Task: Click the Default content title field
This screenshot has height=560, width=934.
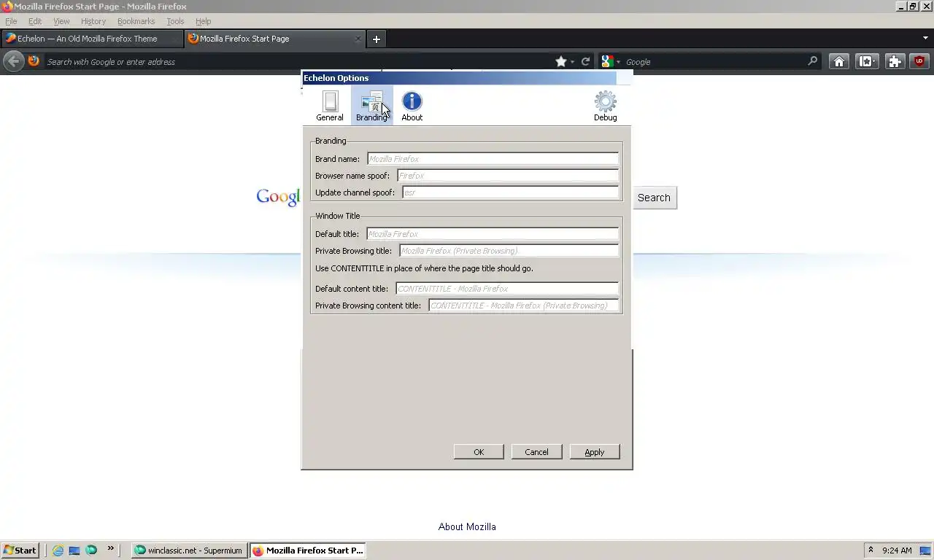Action: click(x=507, y=288)
